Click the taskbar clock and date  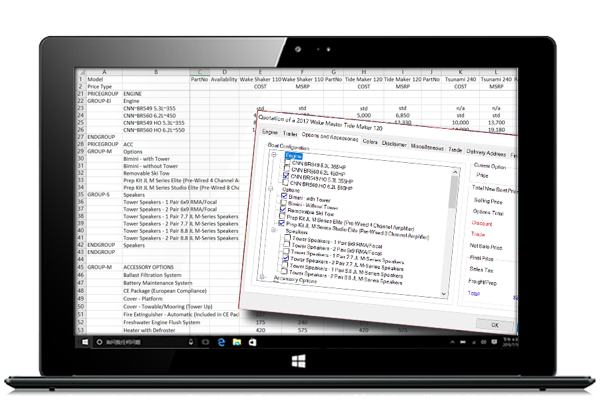510,342
